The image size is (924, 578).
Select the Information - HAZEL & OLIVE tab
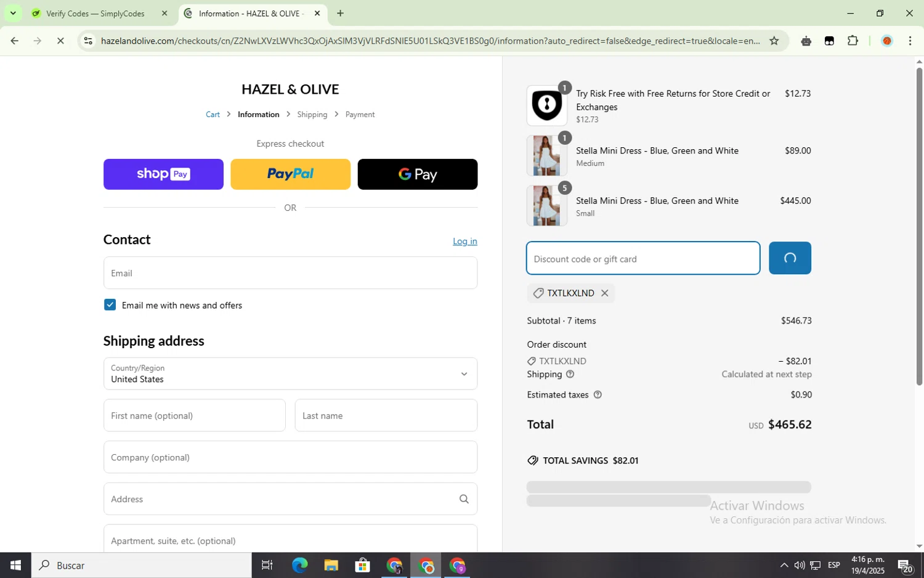pos(251,13)
